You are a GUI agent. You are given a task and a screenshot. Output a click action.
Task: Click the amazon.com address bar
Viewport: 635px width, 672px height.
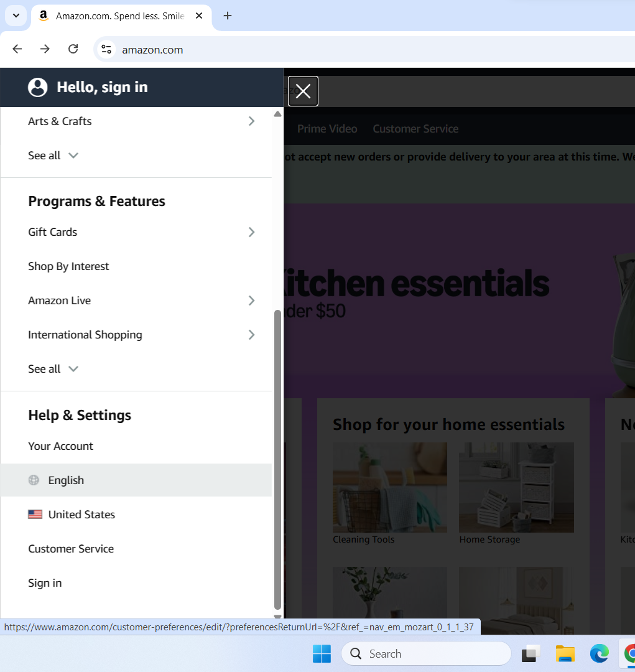(x=364, y=49)
